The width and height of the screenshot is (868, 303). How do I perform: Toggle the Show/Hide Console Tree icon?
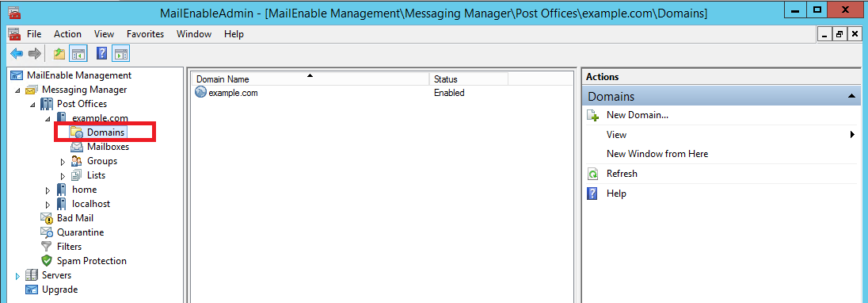point(78,54)
